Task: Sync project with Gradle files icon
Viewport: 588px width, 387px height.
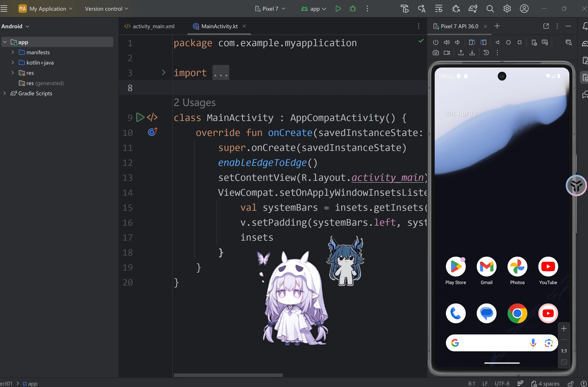Action: point(473,9)
